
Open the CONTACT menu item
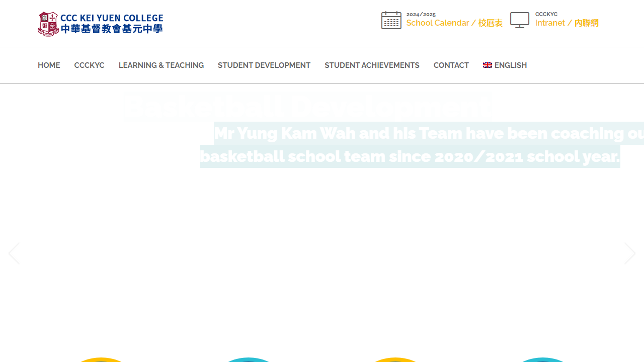tap(451, 65)
